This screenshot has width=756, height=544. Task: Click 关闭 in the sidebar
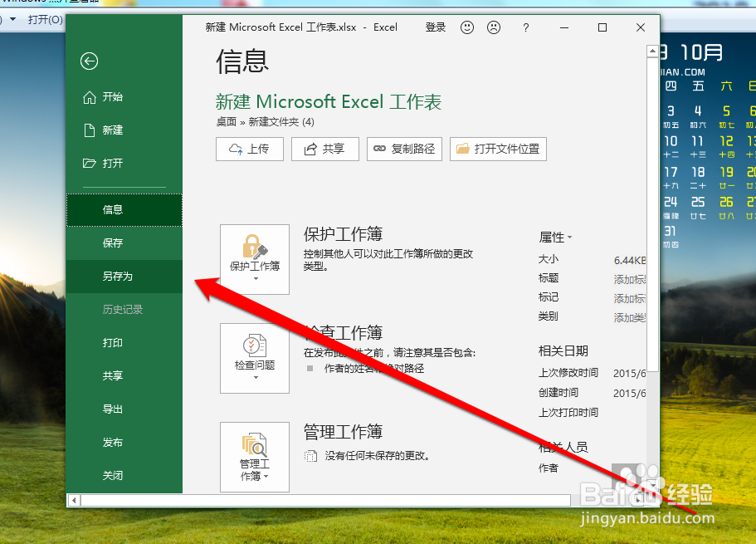point(124,475)
